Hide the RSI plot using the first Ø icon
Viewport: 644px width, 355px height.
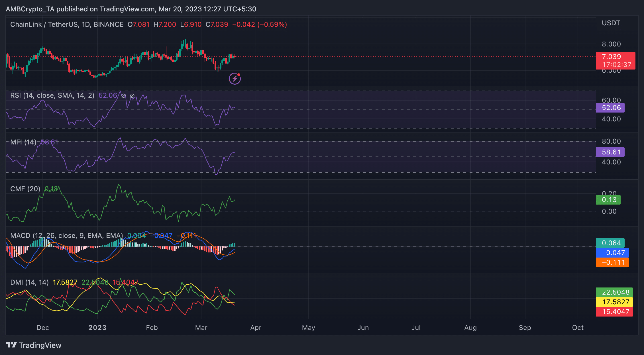(x=123, y=95)
